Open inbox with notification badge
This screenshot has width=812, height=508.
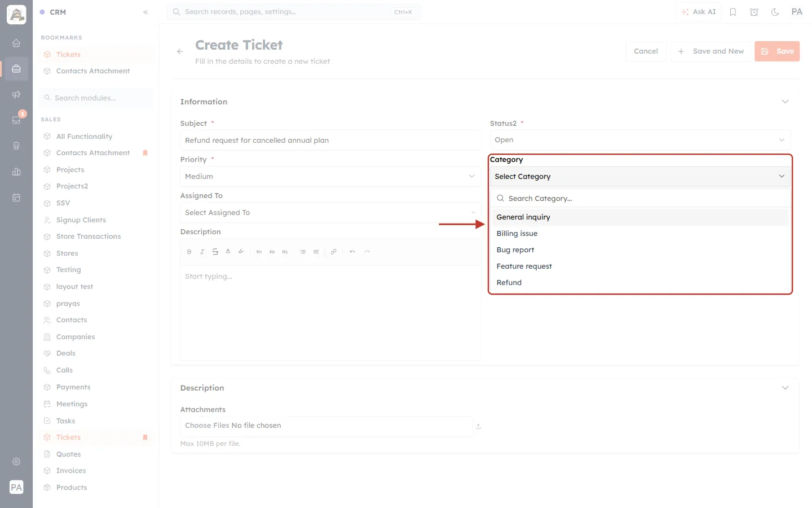[16, 120]
